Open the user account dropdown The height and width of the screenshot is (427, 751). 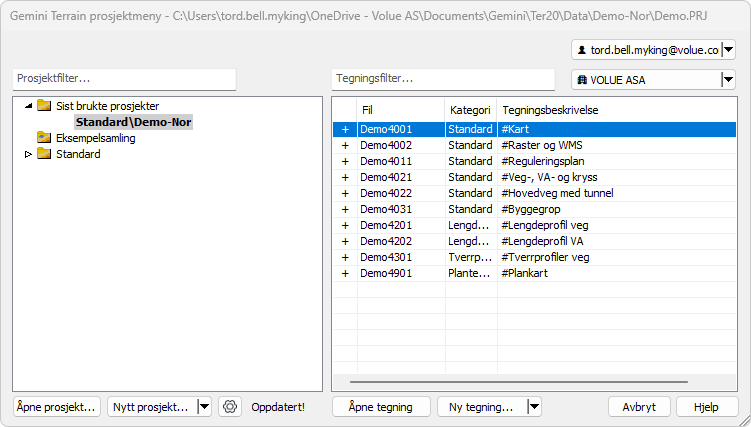727,49
